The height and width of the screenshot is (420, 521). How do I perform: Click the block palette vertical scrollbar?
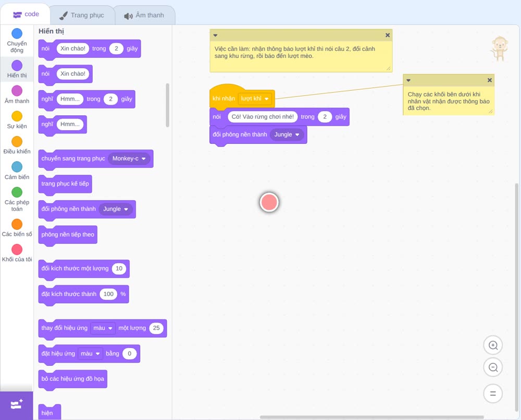pyautogui.click(x=167, y=105)
